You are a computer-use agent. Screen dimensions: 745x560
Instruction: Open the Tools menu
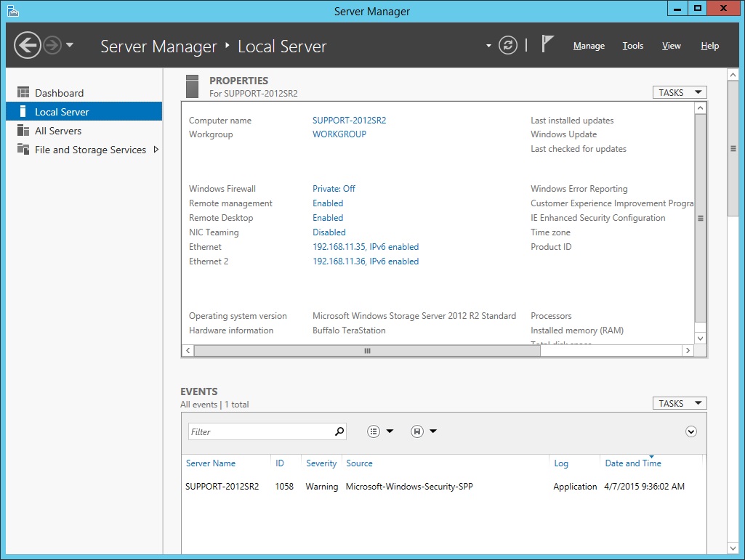632,46
